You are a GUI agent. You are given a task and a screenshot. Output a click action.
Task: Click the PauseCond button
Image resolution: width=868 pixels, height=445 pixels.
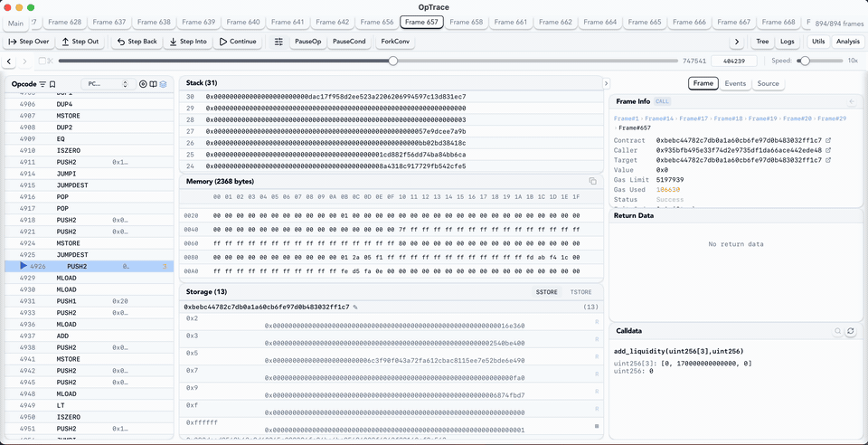349,42
